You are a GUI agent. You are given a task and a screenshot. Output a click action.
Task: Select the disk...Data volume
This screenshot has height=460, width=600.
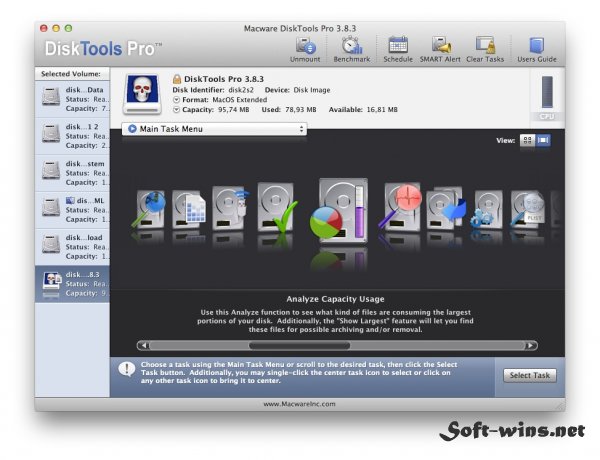click(72, 99)
